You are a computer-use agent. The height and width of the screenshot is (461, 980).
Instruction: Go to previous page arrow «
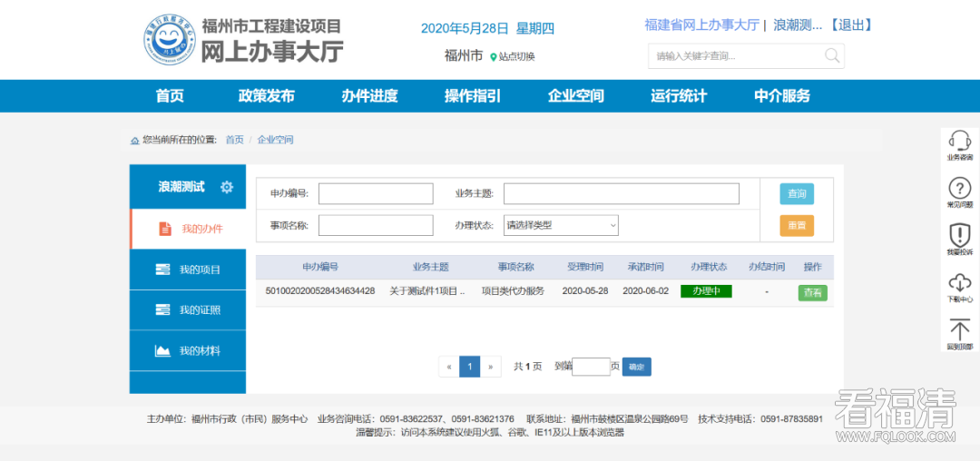click(449, 367)
